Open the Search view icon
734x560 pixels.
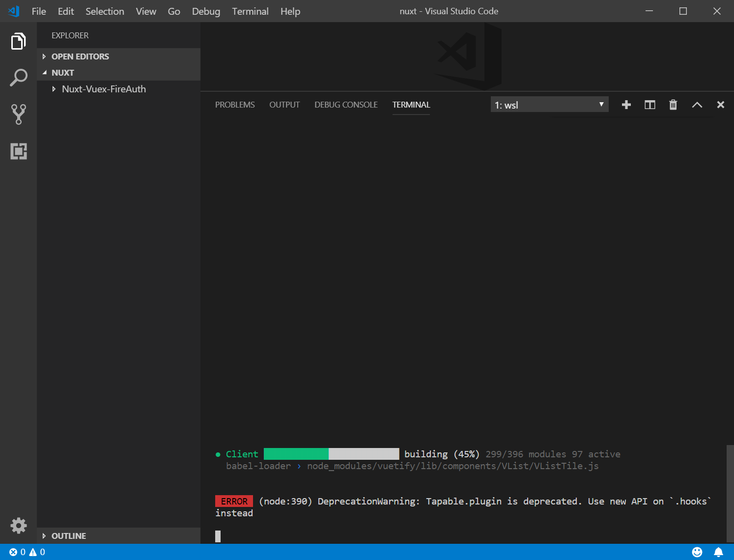click(18, 78)
